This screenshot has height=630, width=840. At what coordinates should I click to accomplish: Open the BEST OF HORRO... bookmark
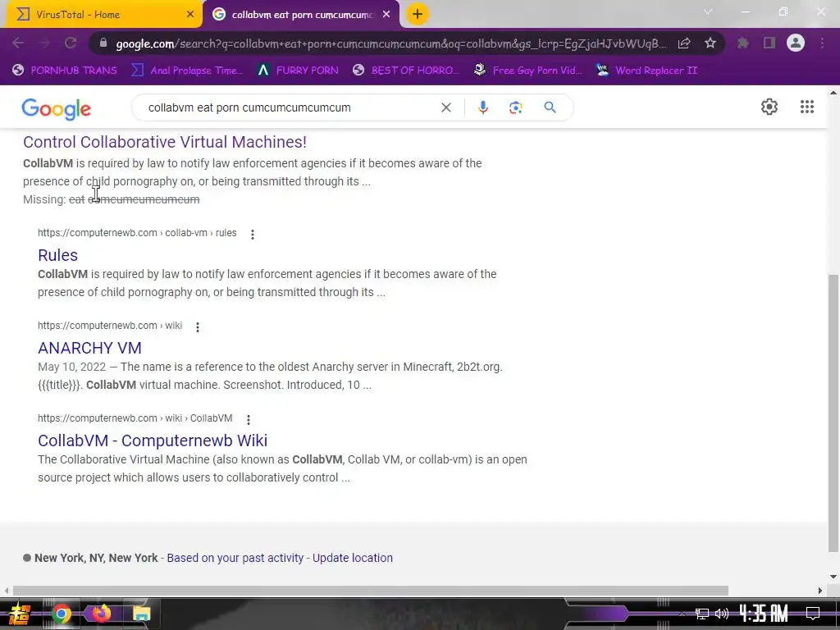pos(406,71)
